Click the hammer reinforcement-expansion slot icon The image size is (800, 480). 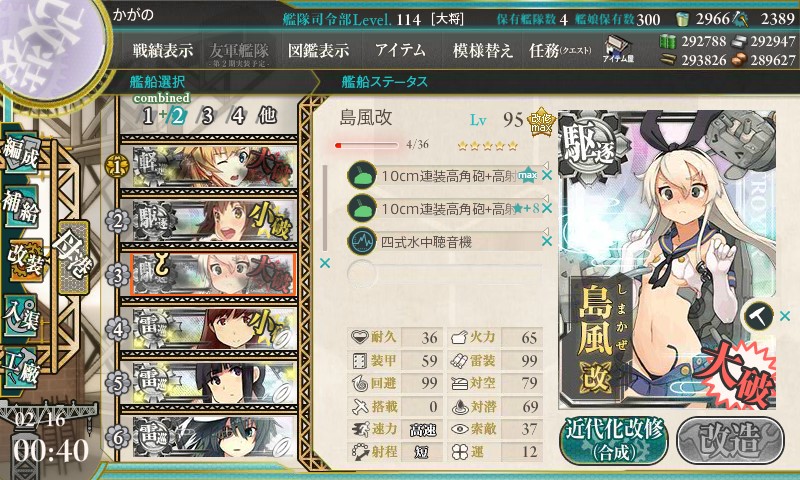pos(758,316)
